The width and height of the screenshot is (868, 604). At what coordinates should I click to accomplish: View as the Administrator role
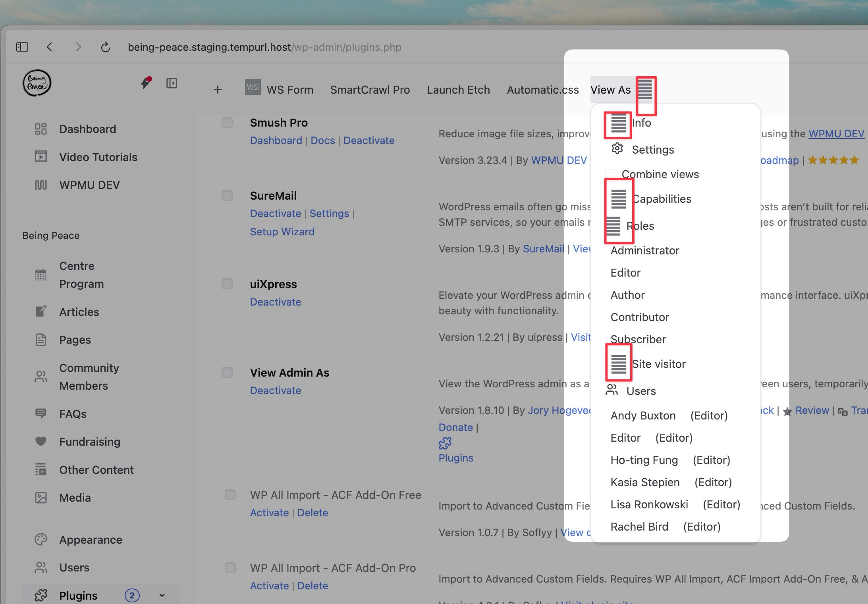tap(645, 250)
